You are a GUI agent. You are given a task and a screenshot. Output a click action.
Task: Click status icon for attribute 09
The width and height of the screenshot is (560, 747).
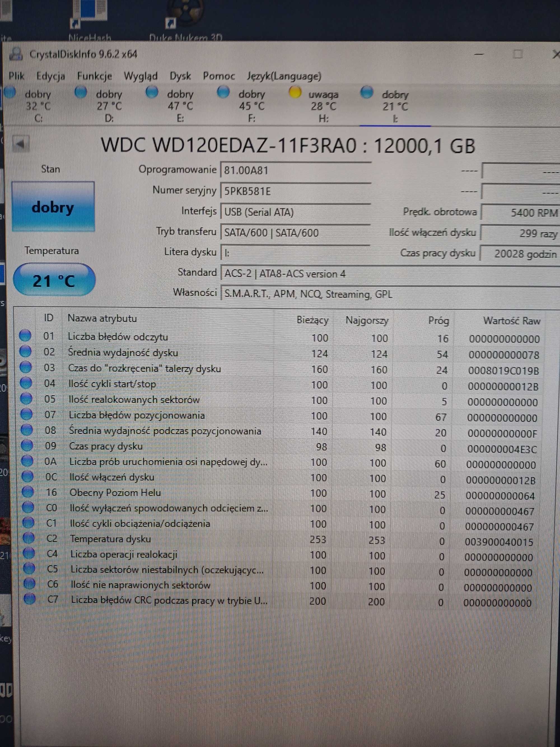pos(27,445)
